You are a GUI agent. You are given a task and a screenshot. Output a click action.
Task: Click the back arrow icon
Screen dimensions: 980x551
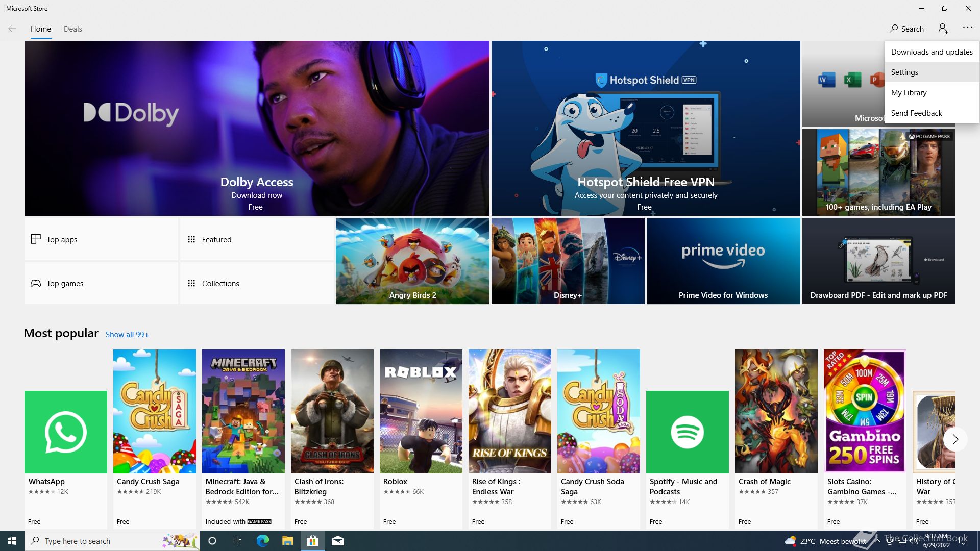(x=12, y=29)
